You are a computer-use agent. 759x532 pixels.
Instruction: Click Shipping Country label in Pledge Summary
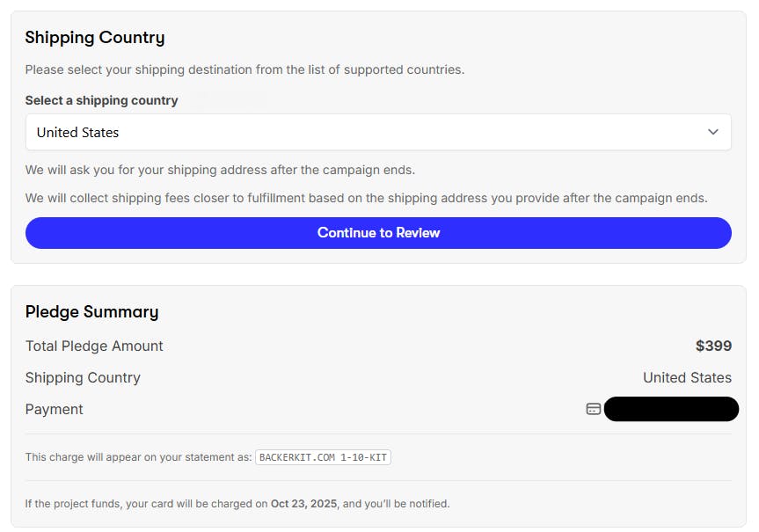click(x=83, y=377)
